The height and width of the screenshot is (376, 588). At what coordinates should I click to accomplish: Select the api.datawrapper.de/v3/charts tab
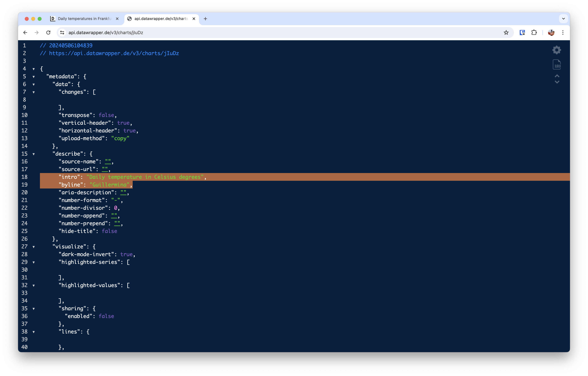click(161, 19)
